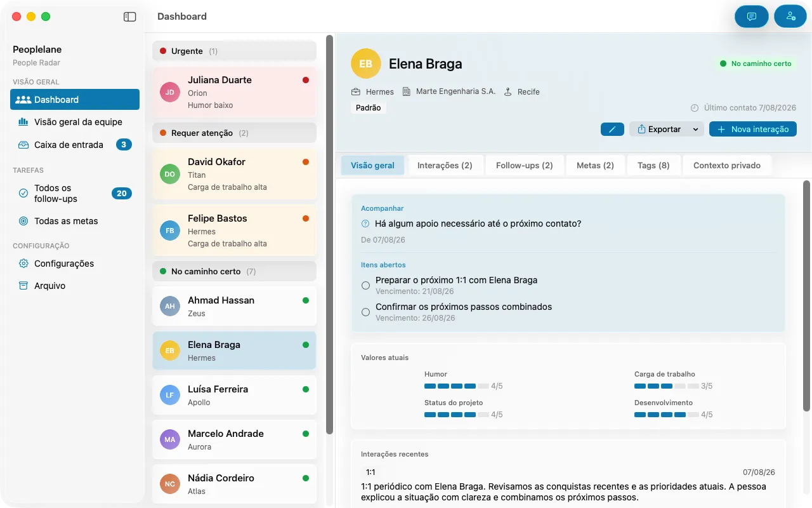812x508 pixels.
Task: Click David Okafor's DO avatar
Action: (170, 174)
